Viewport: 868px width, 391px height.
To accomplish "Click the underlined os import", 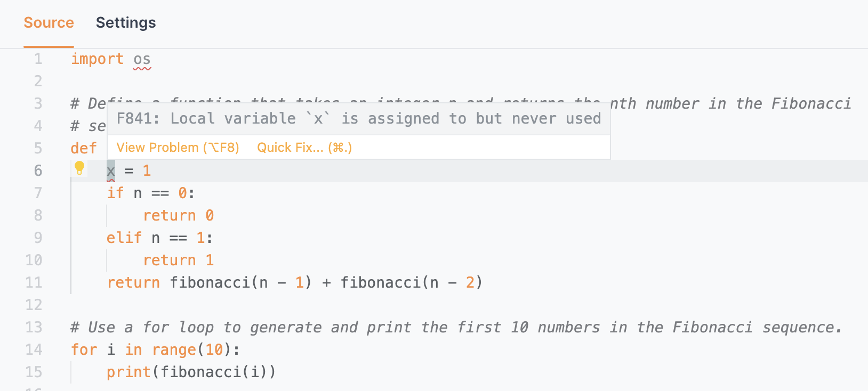I will point(142,59).
